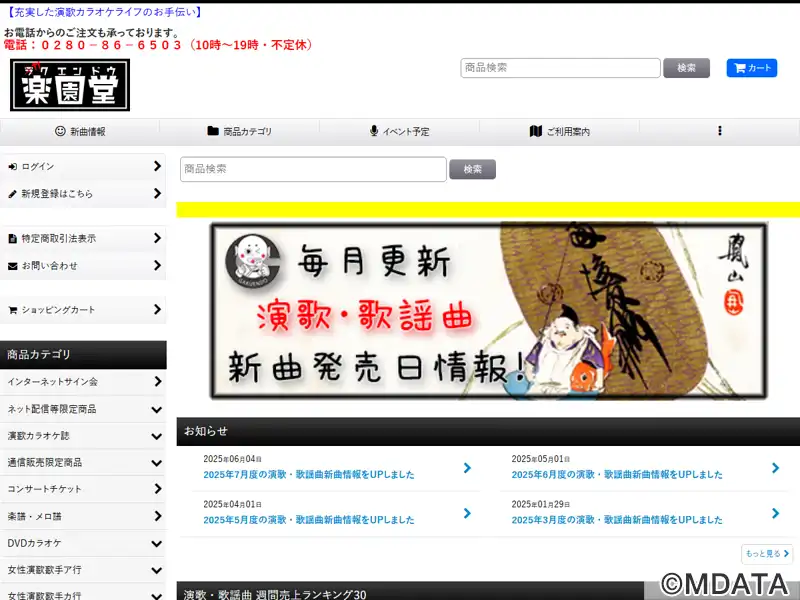
Task: Expand the 通信販売限定商品 category chevron
Action: 157,463
